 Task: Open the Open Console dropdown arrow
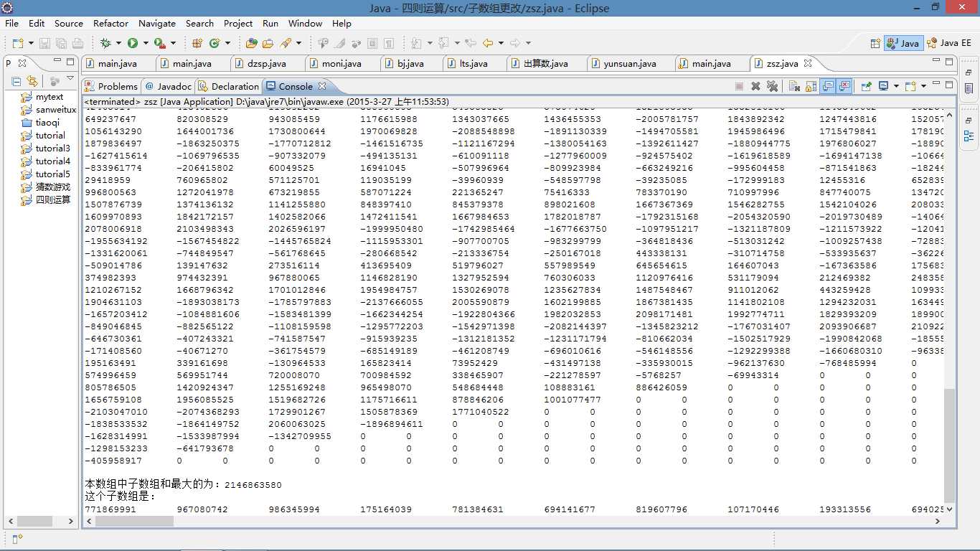tap(923, 86)
